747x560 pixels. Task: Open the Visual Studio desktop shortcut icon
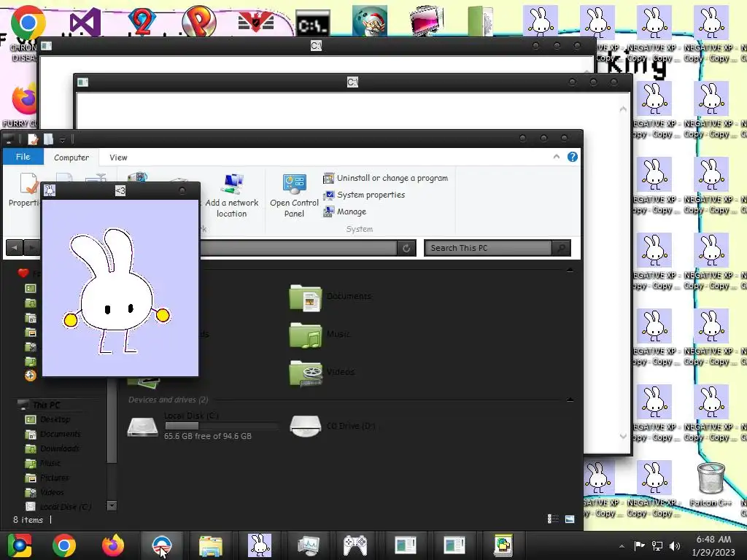click(85, 23)
